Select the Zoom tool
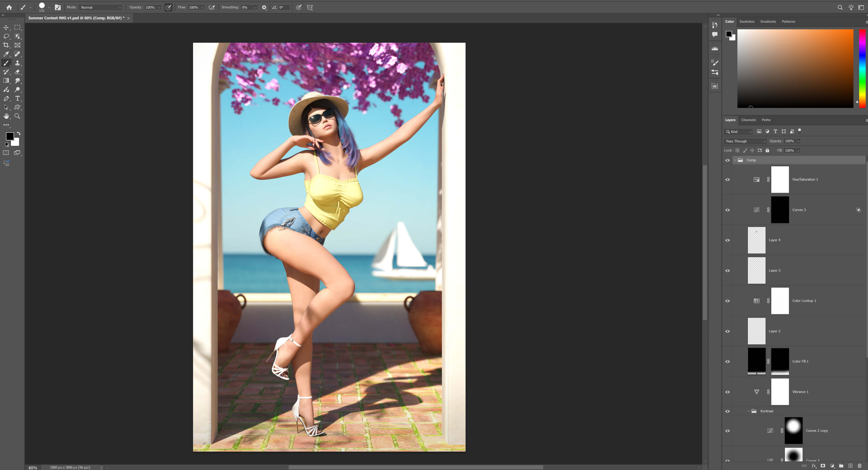The height and width of the screenshot is (470, 868). tap(17, 116)
